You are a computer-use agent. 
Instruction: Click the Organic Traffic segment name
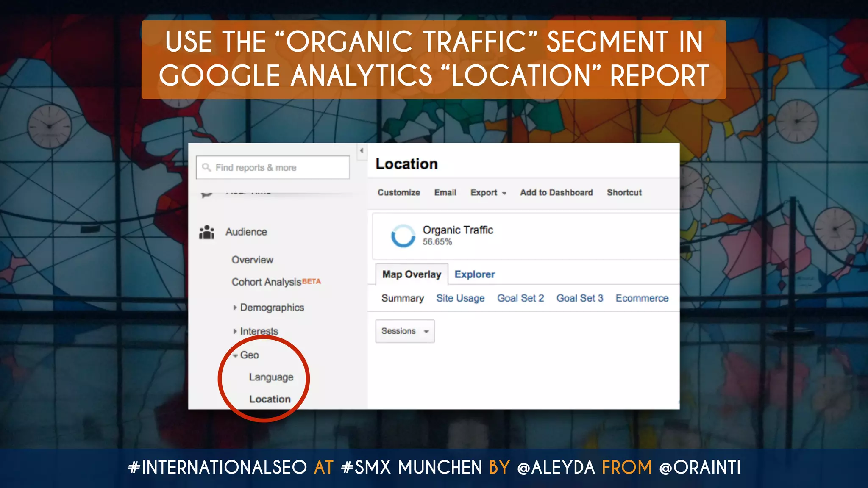point(458,230)
